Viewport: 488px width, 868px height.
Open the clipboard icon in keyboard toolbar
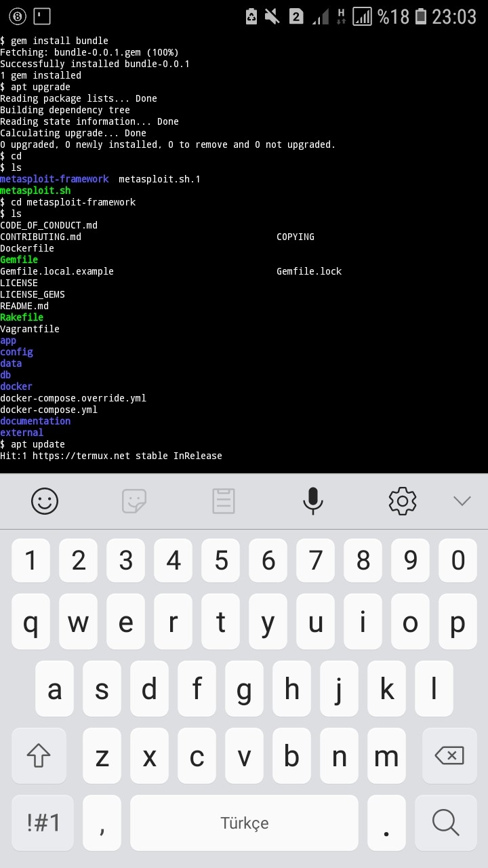tap(224, 501)
